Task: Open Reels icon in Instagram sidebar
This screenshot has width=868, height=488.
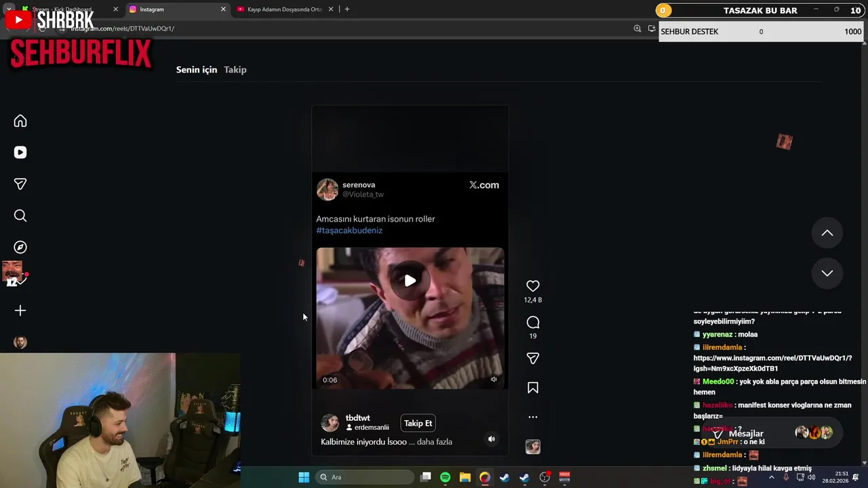Action: pyautogui.click(x=20, y=152)
